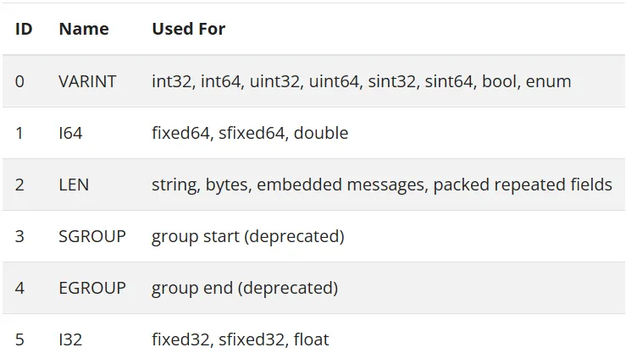Click the 'group end (deprecated)' description
The width and height of the screenshot is (637, 364).
point(245,288)
